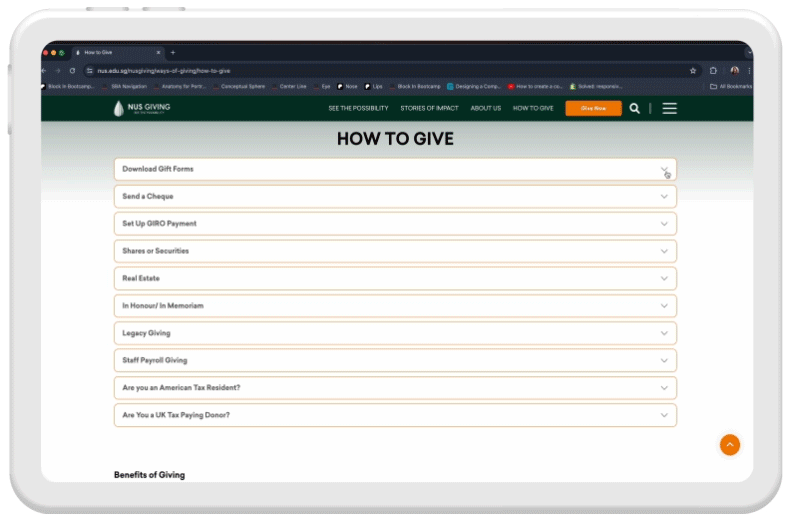Open the Solved: responsiv... bookmark
Screen dimensions: 790x522
tap(596, 87)
